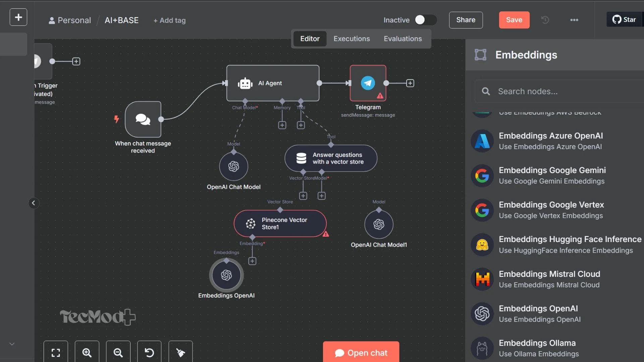
Task: Toggle the workflow from Inactive to Active
Action: coord(425,20)
